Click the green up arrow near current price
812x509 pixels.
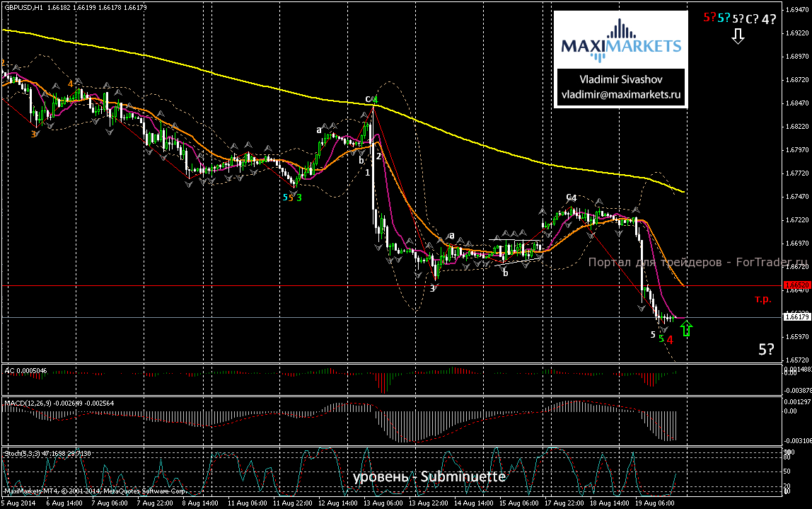685,328
